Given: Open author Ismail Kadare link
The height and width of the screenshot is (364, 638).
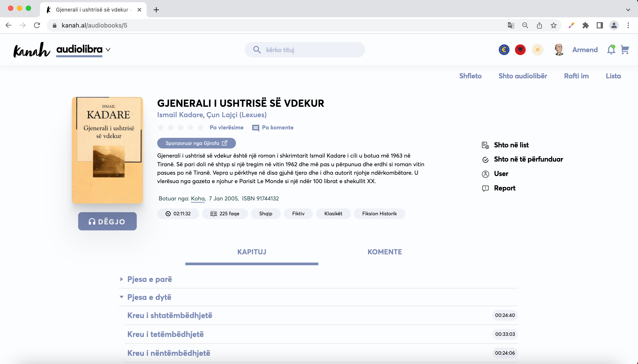Looking at the screenshot, I should [180, 115].
